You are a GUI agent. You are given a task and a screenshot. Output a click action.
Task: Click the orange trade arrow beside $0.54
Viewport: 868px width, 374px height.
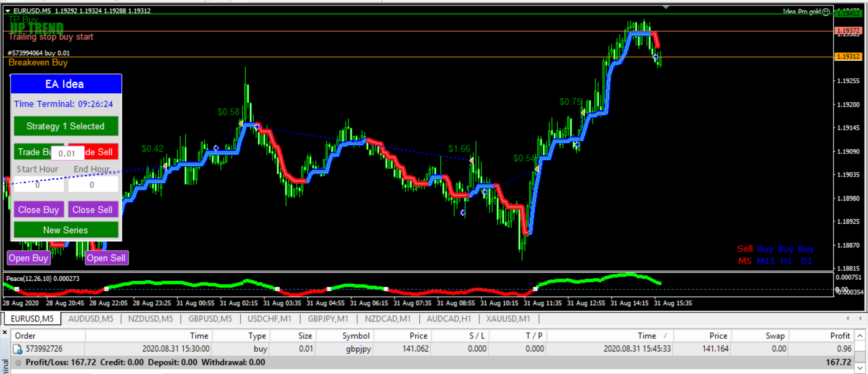tap(537, 169)
